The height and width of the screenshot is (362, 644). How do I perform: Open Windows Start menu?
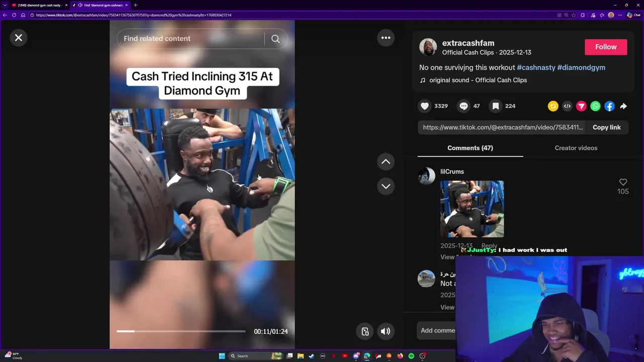(222, 356)
